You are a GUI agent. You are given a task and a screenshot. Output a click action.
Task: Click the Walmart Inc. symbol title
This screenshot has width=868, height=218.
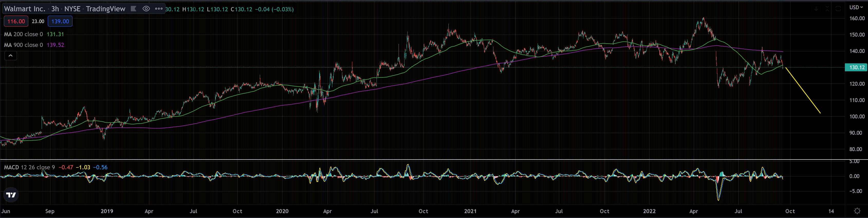[x=25, y=9]
